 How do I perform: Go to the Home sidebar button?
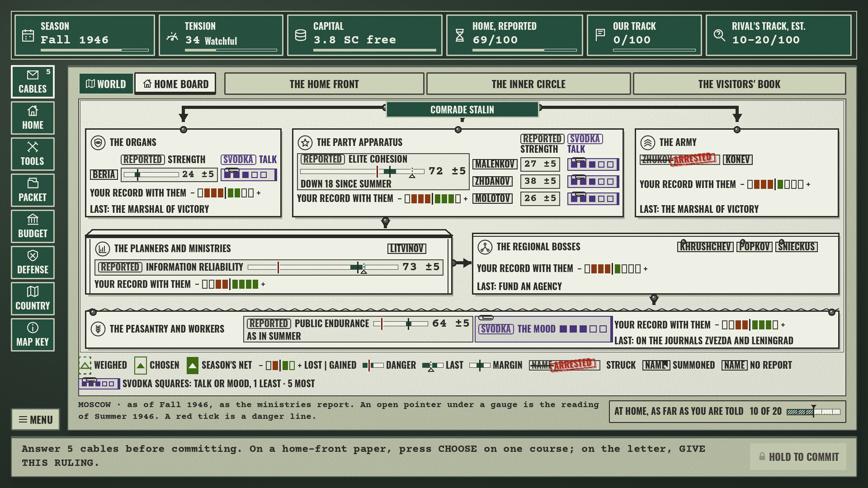click(33, 118)
